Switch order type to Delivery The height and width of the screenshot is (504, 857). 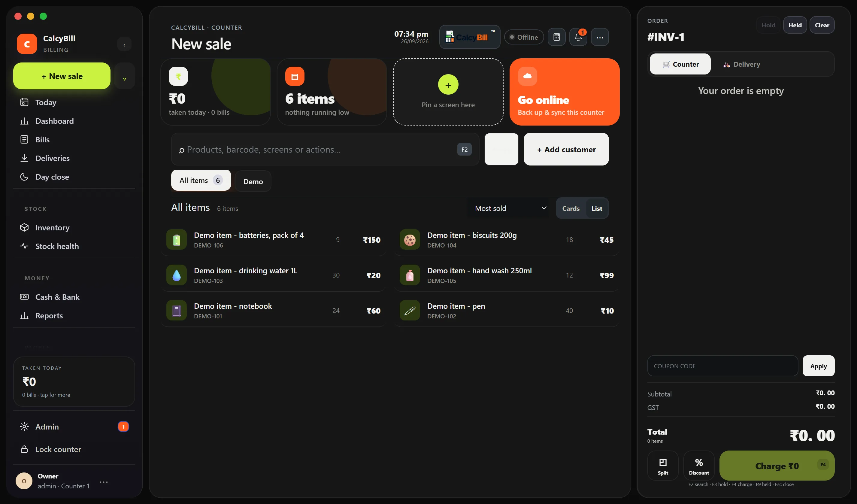pos(742,64)
